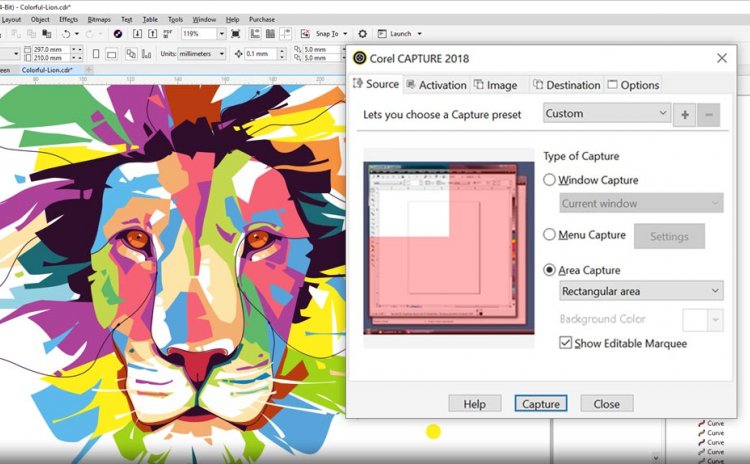Click the Search content round black icon

point(118,33)
